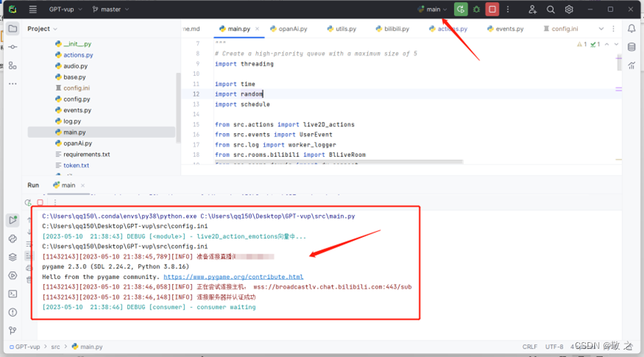Screen dimensions: 644x357
Task: Open Code With Me user icon
Action: point(532,9)
